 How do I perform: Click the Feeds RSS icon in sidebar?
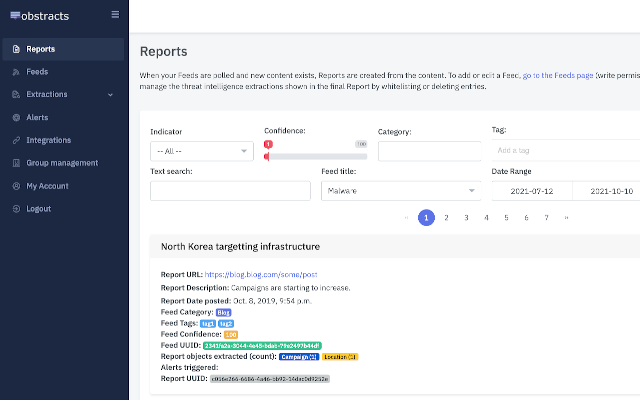coord(15,72)
